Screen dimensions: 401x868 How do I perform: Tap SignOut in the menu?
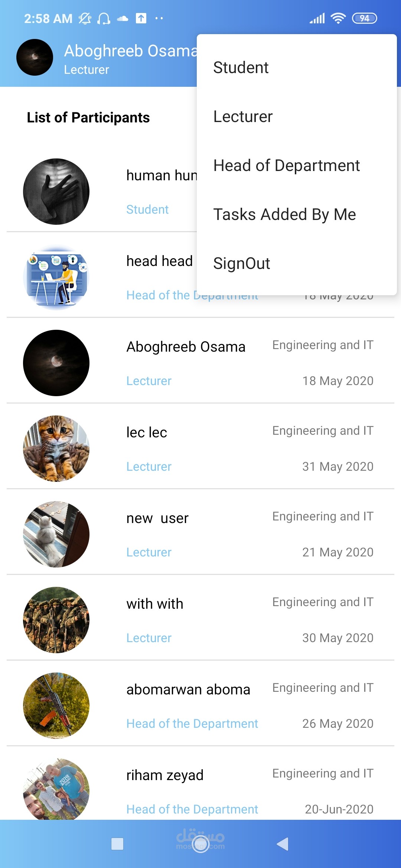point(242,263)
